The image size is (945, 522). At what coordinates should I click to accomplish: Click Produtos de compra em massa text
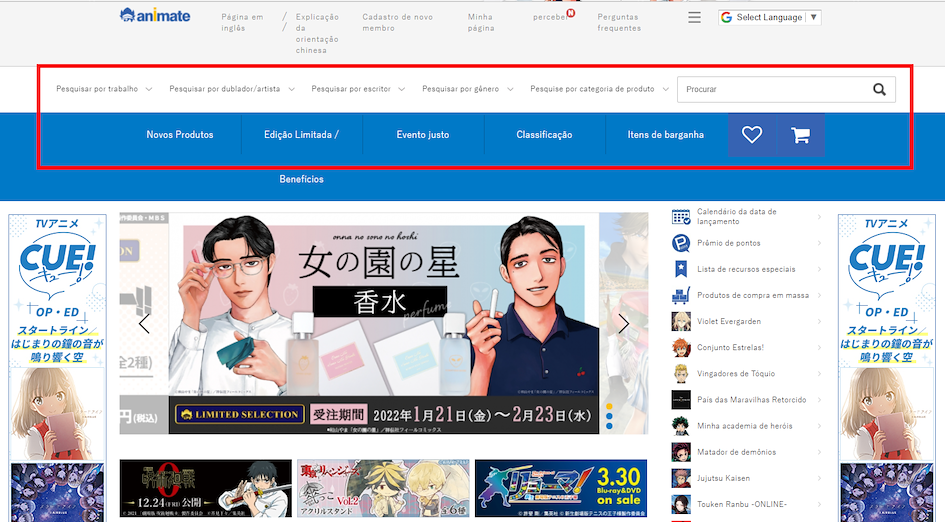coord(753,295)
